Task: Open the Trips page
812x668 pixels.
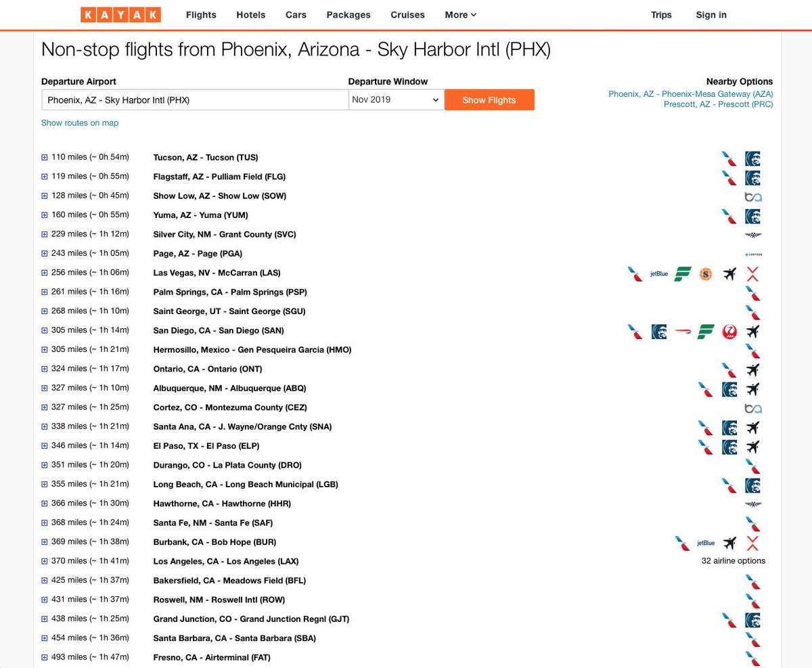Action: click(x=661, y=15)
